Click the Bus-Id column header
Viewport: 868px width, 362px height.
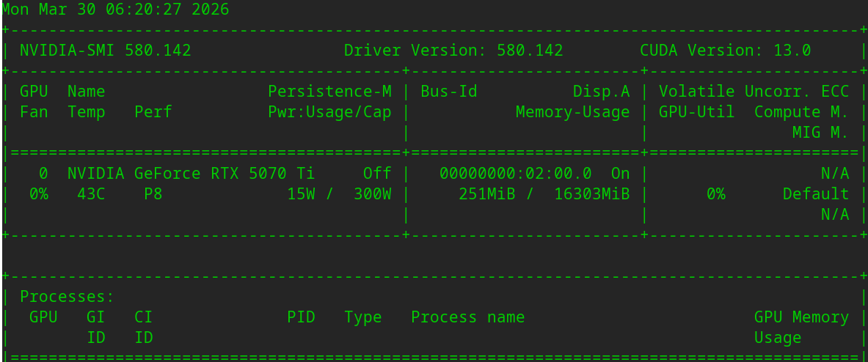449,92
